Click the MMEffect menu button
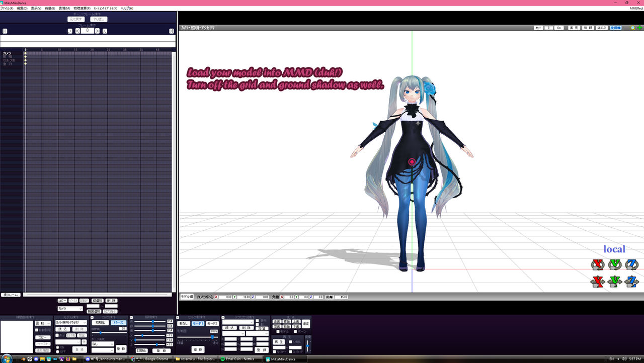 636,9
